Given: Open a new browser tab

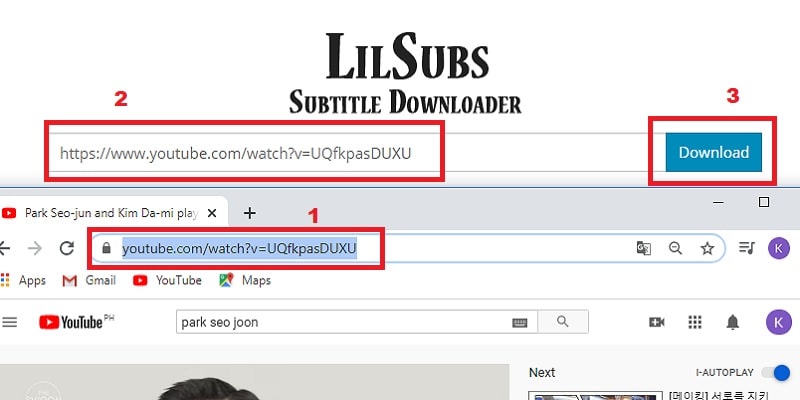Looking at the screenshot, I should [249, 213].
